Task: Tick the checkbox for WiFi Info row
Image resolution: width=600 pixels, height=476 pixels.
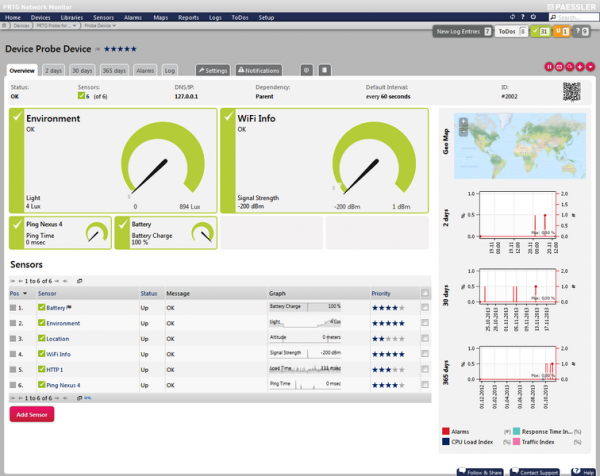Action: point(425,354)
